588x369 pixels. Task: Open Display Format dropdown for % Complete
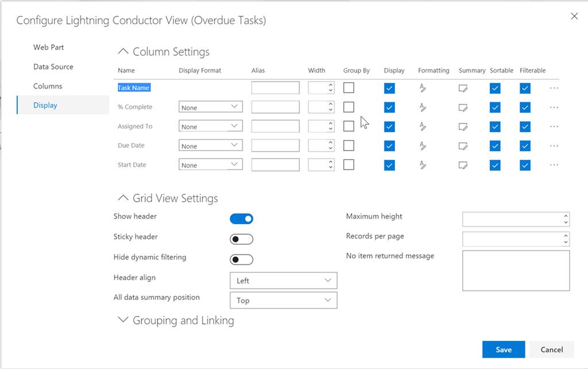(210, 107)
